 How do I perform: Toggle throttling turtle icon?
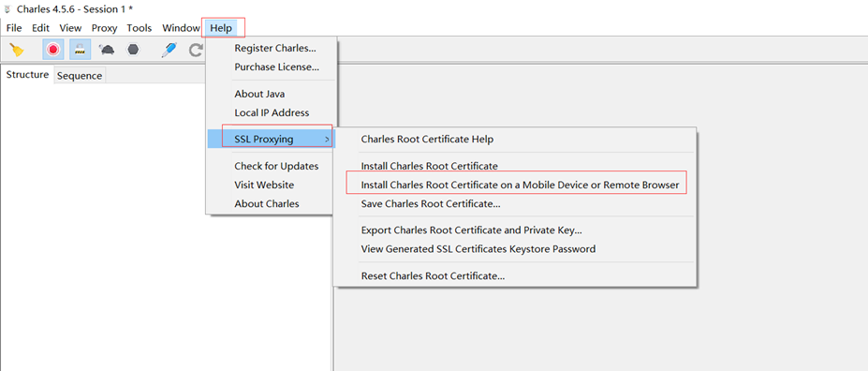point(107,50)
